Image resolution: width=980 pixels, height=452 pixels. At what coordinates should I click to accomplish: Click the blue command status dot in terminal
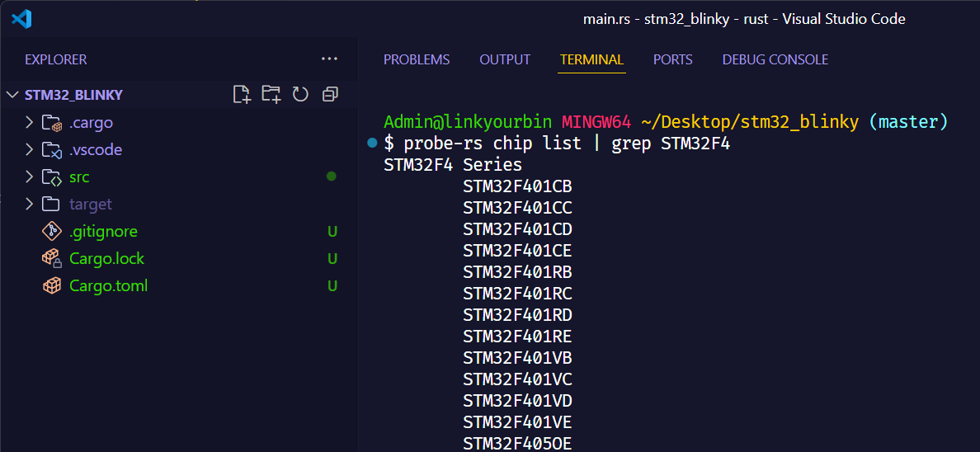coord(372,144)
